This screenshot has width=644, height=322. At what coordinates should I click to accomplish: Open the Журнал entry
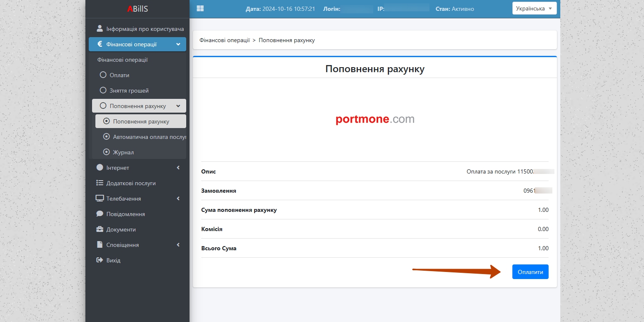141,152
